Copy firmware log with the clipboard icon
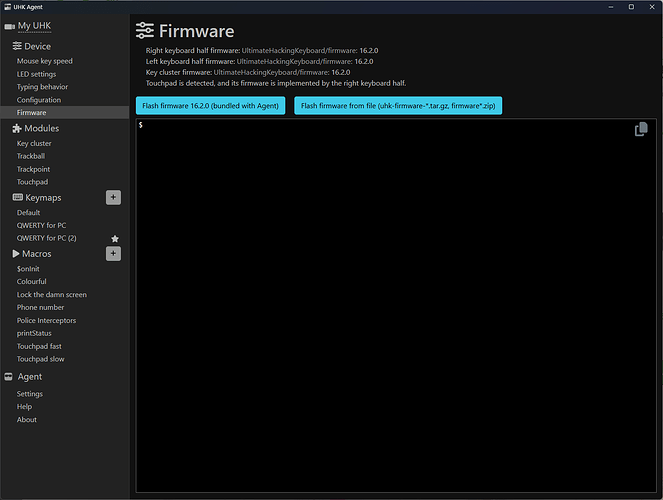This screenshot has width=663, height=500. pyautogui.click(x=641, y=130)
